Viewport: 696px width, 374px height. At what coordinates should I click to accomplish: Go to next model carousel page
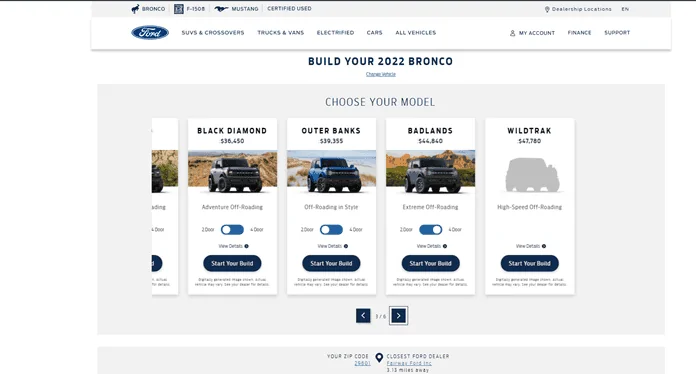(x=399, y=315)
